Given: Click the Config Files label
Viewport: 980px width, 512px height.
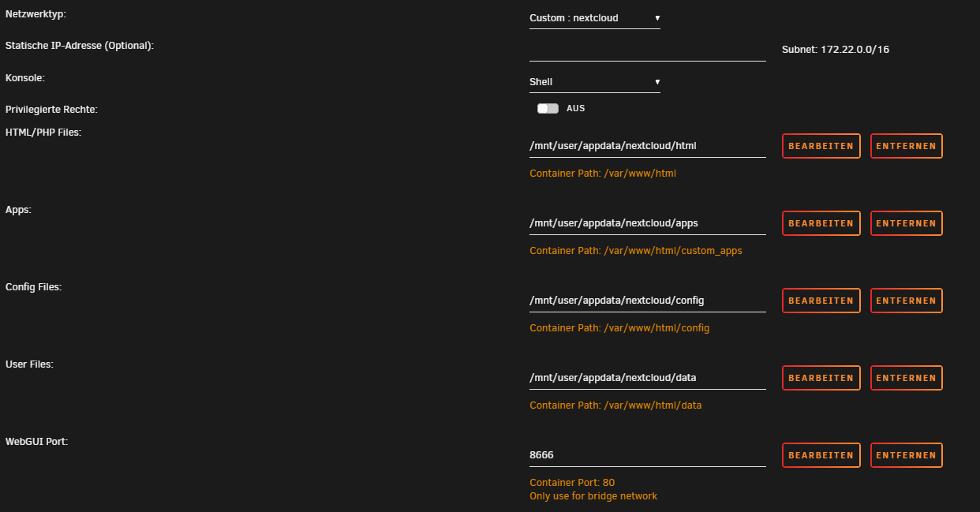Looking at the screenshot, I should (33, 287).
